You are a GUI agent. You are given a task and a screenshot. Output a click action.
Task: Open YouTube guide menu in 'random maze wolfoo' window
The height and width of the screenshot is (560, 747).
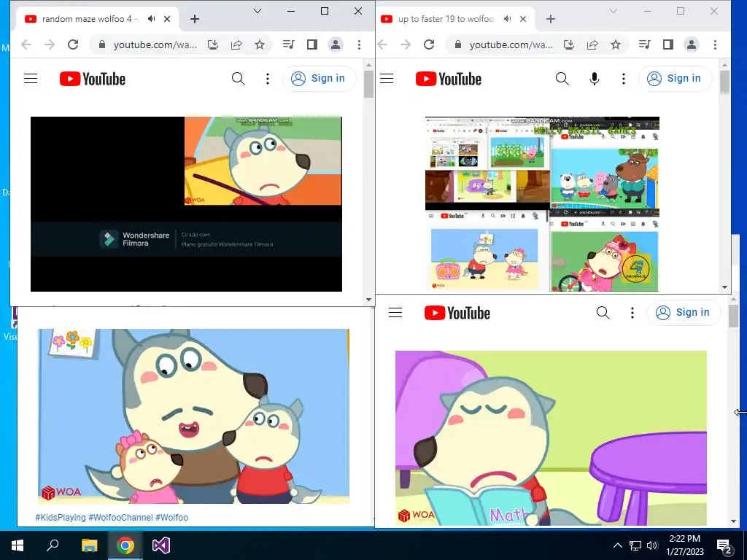(31, 79)
